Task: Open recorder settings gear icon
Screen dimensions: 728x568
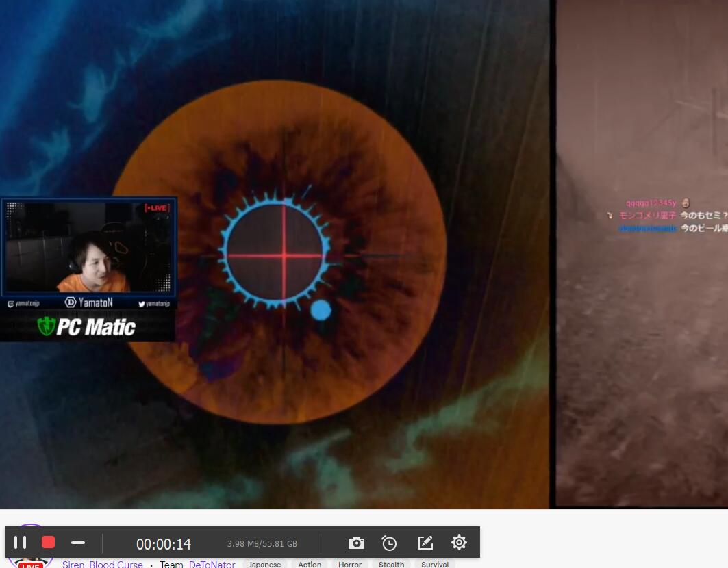Action: (x=459, y=542)
